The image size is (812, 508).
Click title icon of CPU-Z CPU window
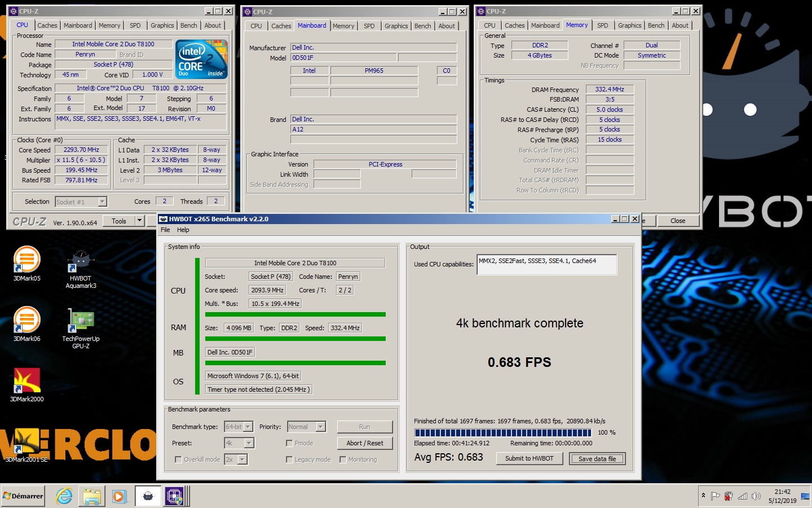[x=14, y=11]
